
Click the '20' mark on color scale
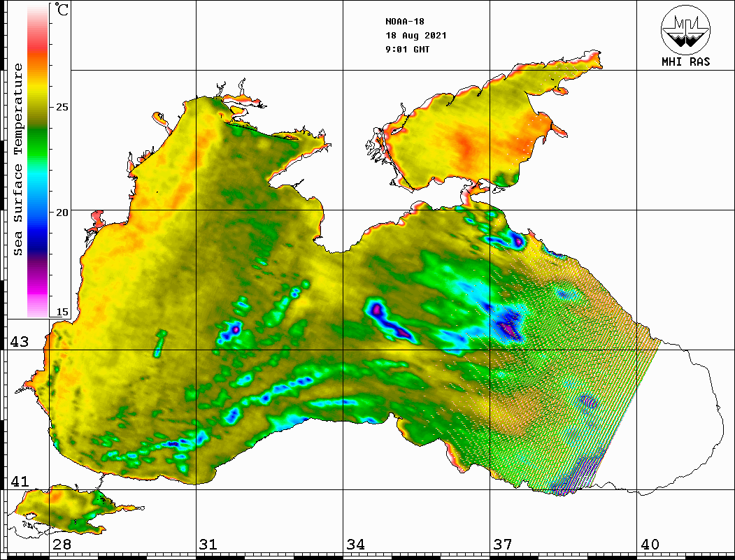(62, 213)
